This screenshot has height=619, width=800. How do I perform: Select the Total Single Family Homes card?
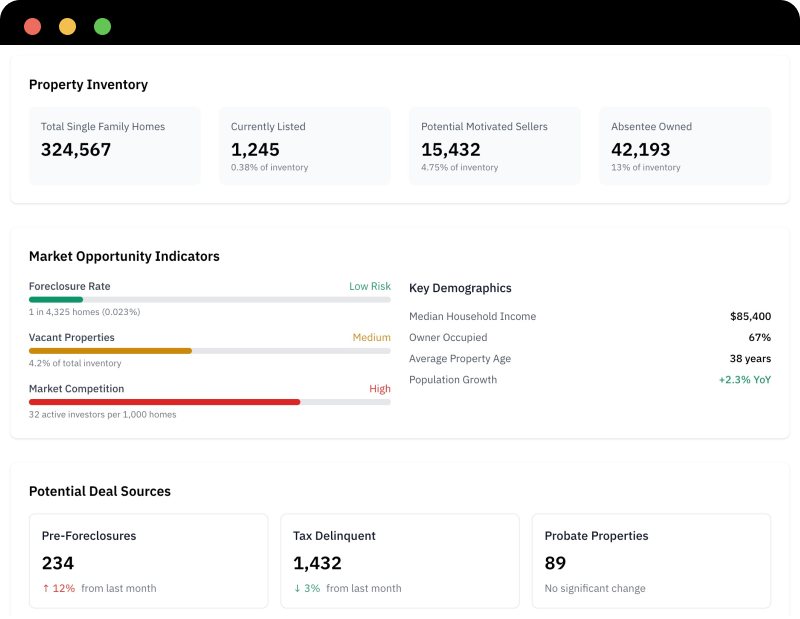(114, 145)
